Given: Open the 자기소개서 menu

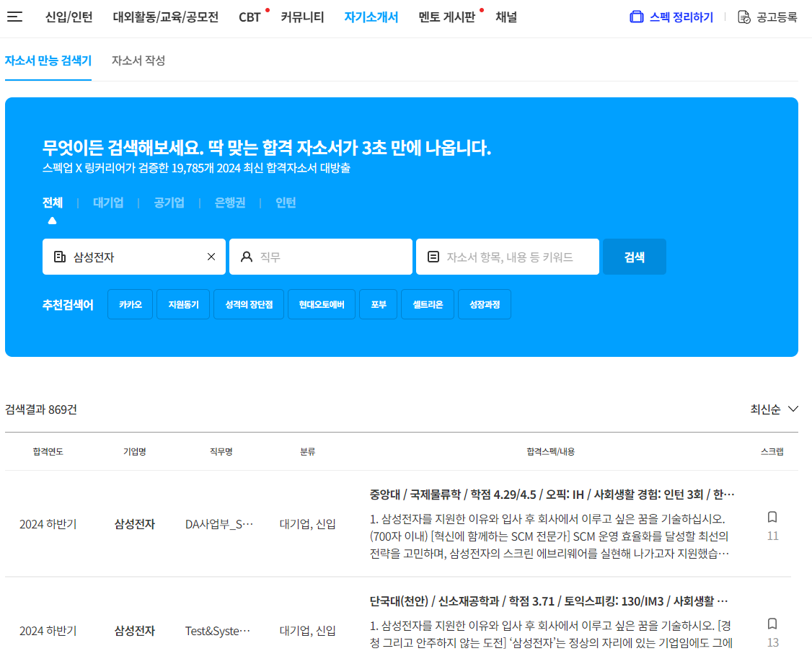Looking at the screenshot, I should (371, 17).
